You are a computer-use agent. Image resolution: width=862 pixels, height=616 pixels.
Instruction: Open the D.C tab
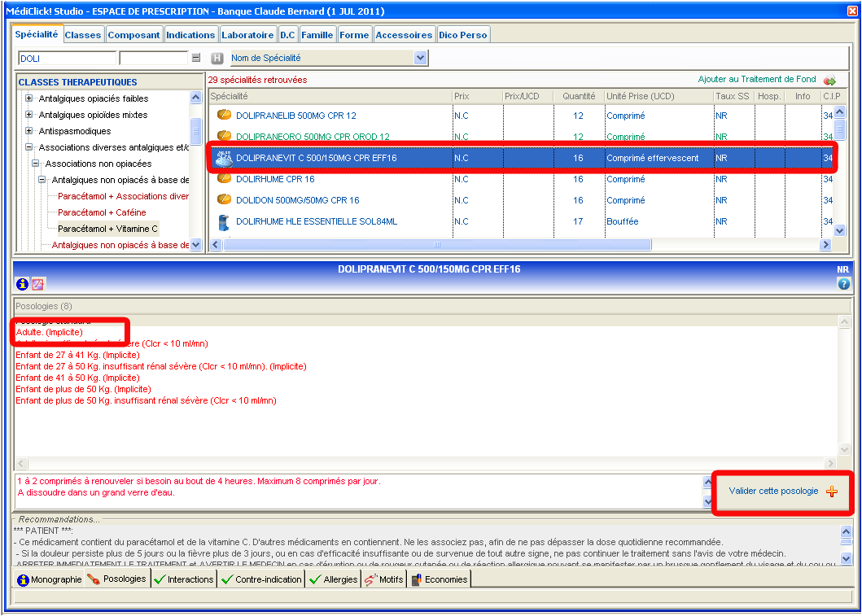tap(287, 35)
